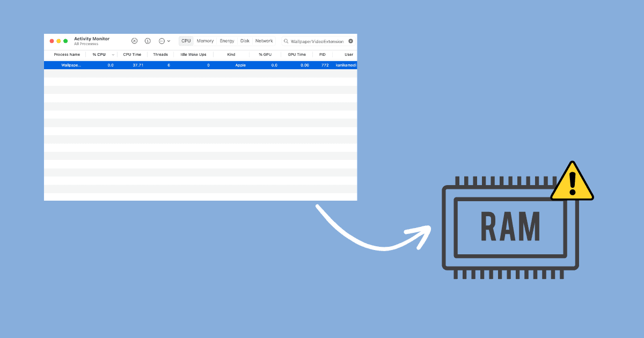
Task: Click the stop process icon
Action: tap(134, 41)
